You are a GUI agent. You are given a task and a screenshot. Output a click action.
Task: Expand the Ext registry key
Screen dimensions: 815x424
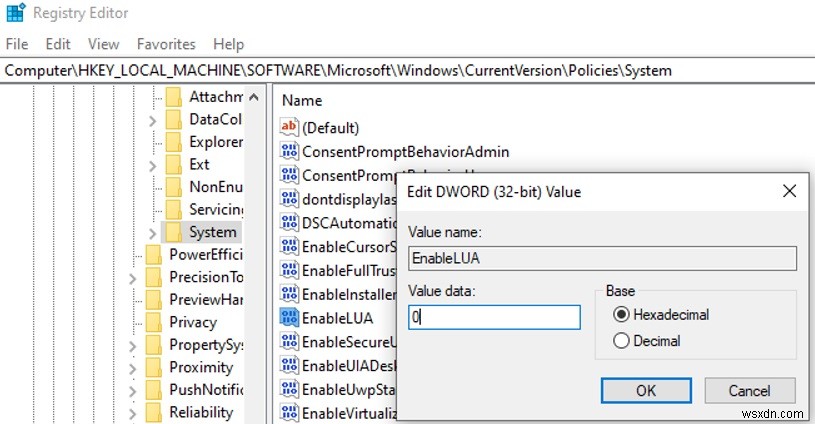point(152,164)
